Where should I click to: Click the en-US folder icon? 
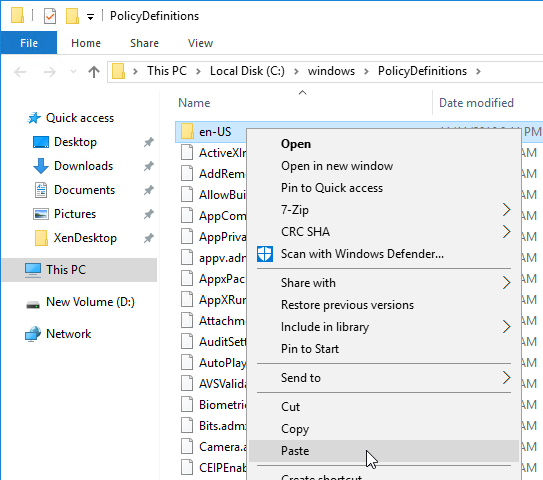(x=187, y=132)
